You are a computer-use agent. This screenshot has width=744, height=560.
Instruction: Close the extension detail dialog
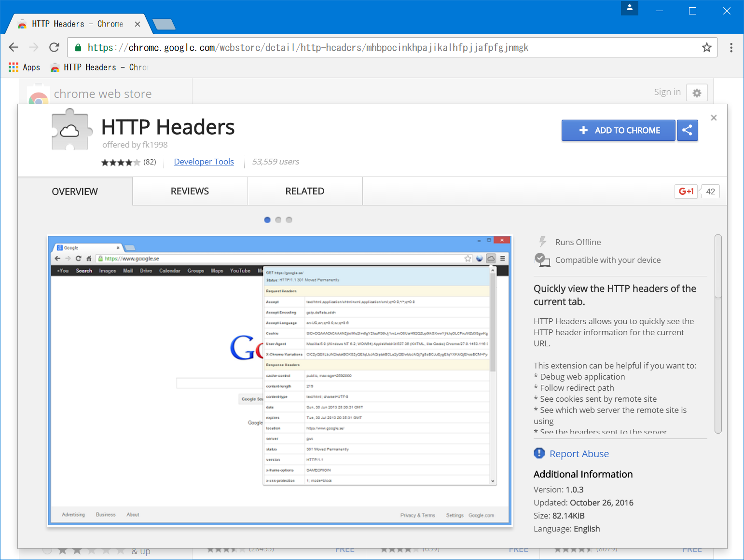click(714, 118)
